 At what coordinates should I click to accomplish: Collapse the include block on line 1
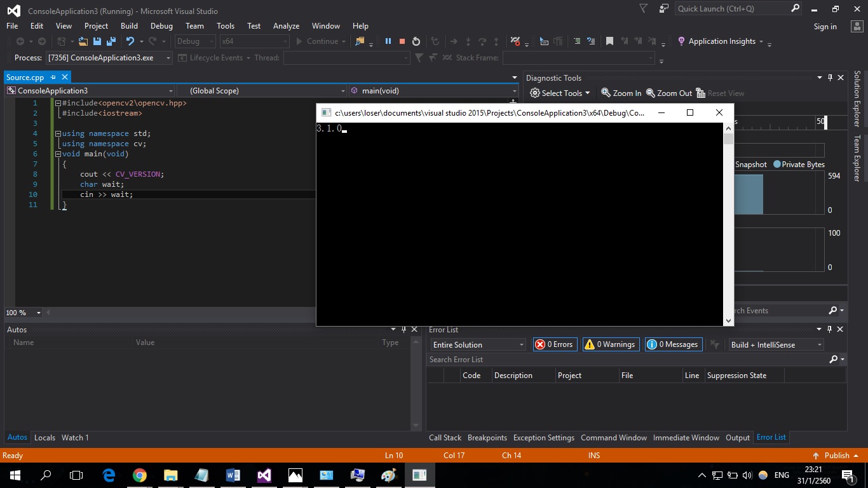click(58, 103)
